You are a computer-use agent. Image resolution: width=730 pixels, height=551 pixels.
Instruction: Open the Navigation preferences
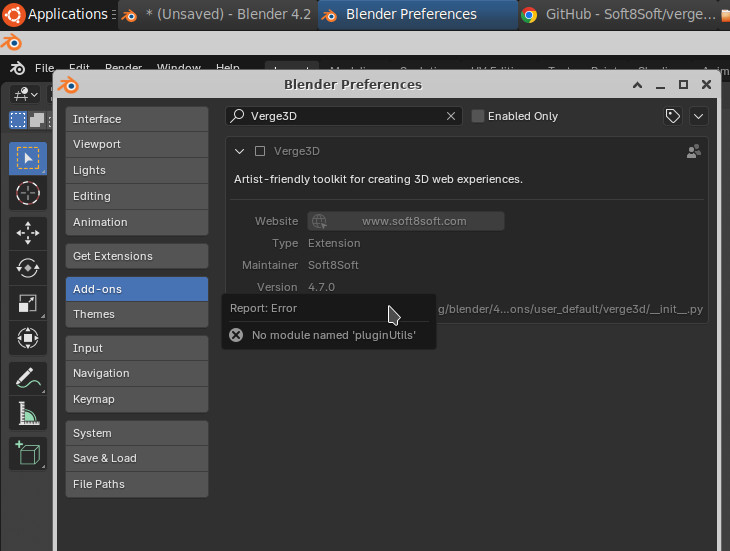[137, 373]
